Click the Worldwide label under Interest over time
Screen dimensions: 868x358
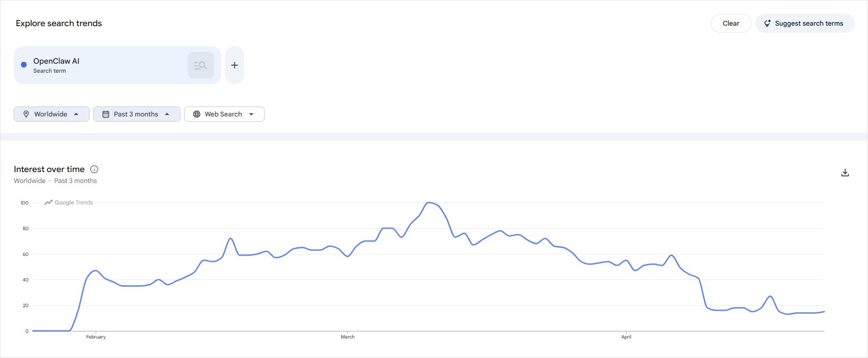[29, 180]
